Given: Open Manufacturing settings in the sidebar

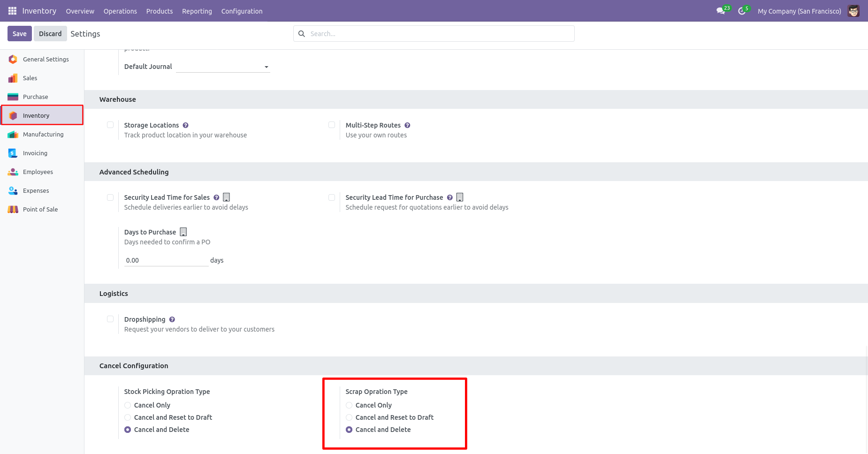Looking at the screenshot, I should pos(42,134).
